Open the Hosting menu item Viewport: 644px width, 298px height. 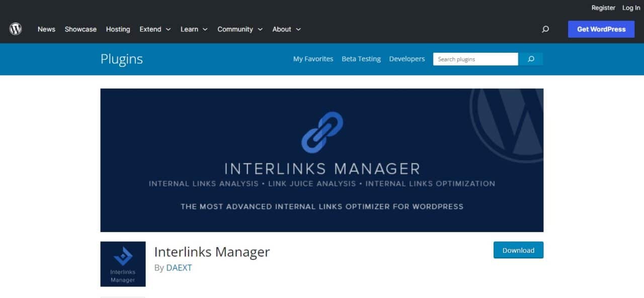click(118, 29)
